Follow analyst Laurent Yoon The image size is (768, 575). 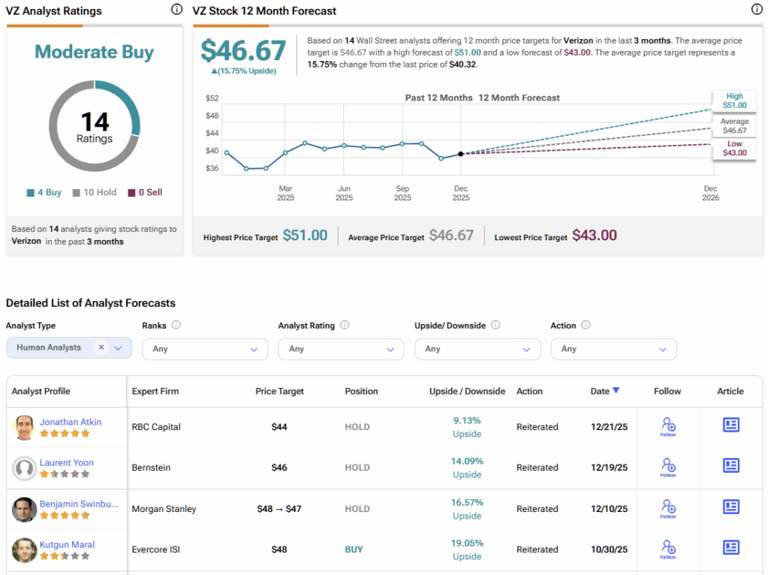pos(667,468)
